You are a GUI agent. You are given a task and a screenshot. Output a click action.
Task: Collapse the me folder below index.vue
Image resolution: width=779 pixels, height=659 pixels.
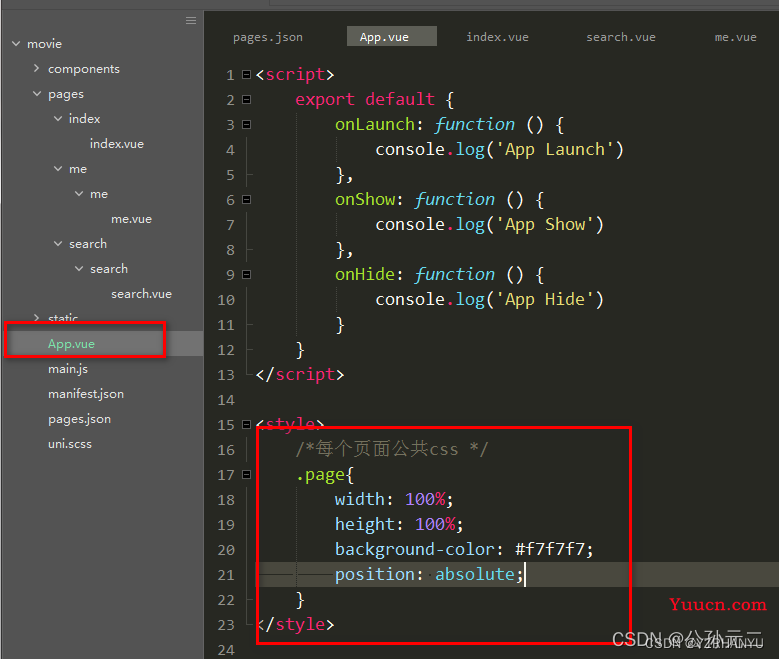pos(58,168)
